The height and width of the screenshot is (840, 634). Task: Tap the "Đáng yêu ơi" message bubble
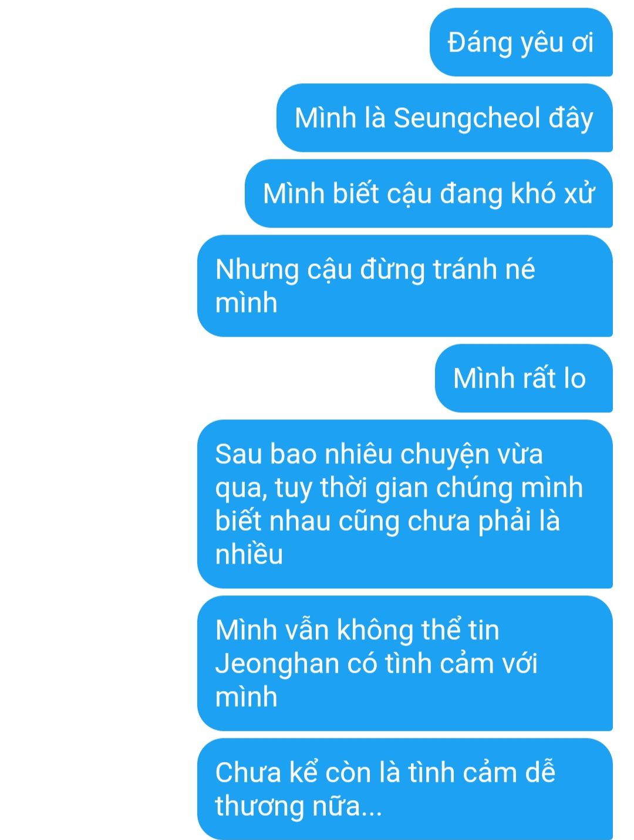click(521, 42)
